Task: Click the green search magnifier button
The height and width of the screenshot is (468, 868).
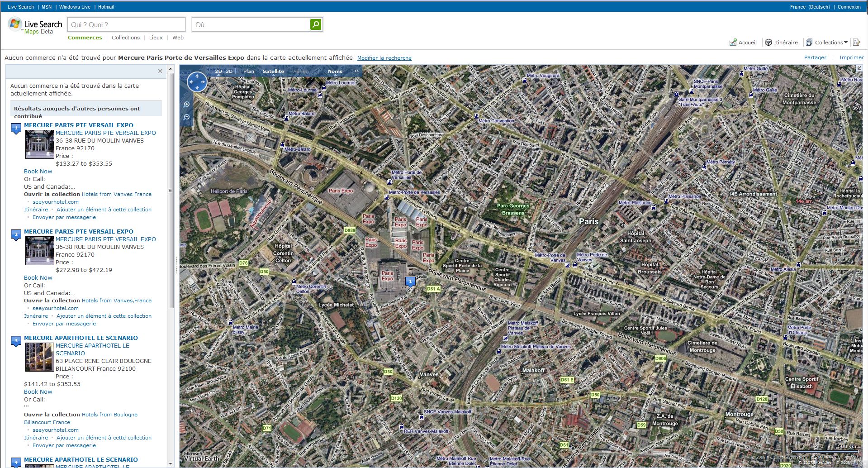Action: point(316,24)
